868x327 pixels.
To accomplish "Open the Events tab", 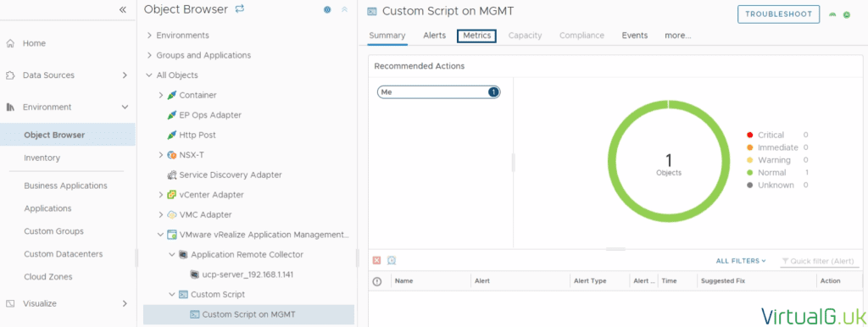I will 634,36.
